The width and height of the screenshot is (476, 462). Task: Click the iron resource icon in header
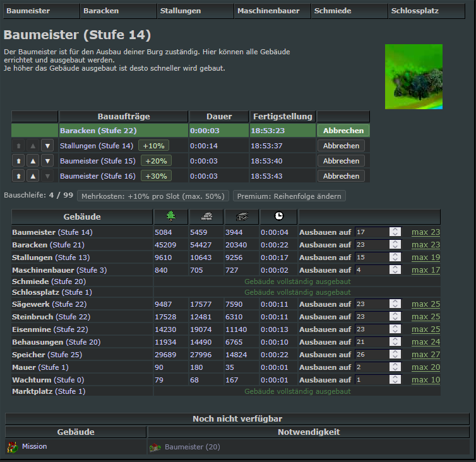click(242, 216)
